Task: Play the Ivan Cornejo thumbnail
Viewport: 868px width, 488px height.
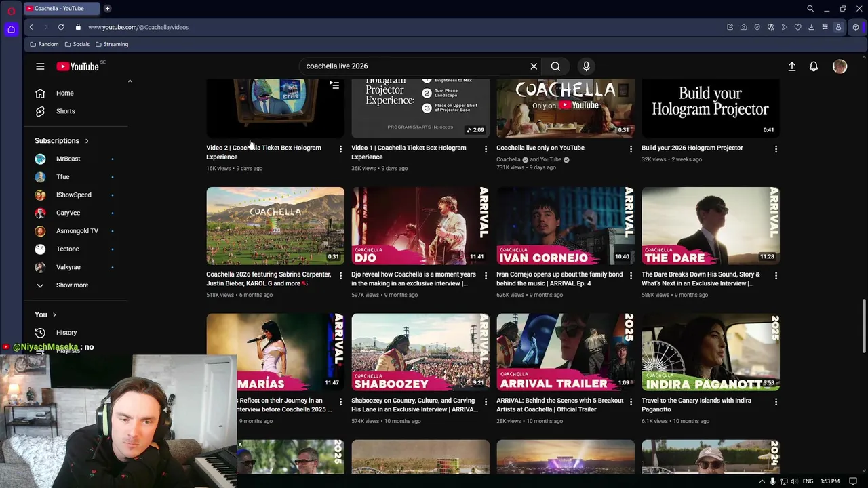Action: pos(566,226)
